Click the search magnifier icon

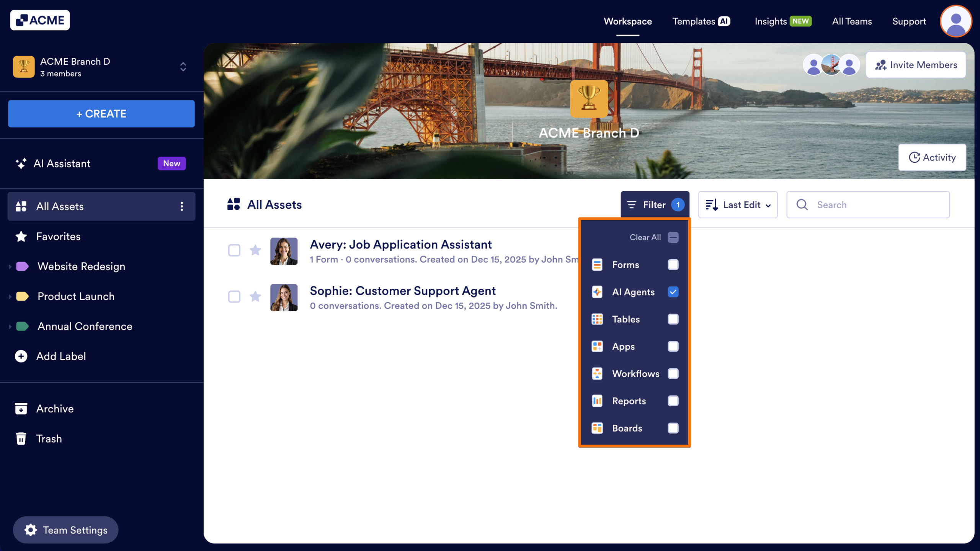[x=802, y=204]
